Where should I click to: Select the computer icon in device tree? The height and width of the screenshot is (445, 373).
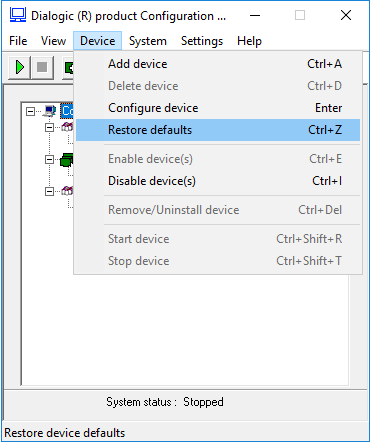coord(50,111)
